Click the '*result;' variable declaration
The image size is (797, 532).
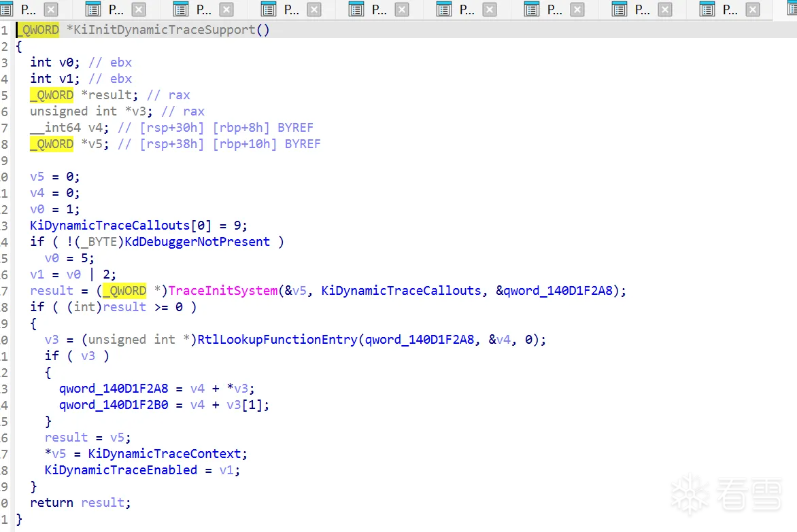109,95
